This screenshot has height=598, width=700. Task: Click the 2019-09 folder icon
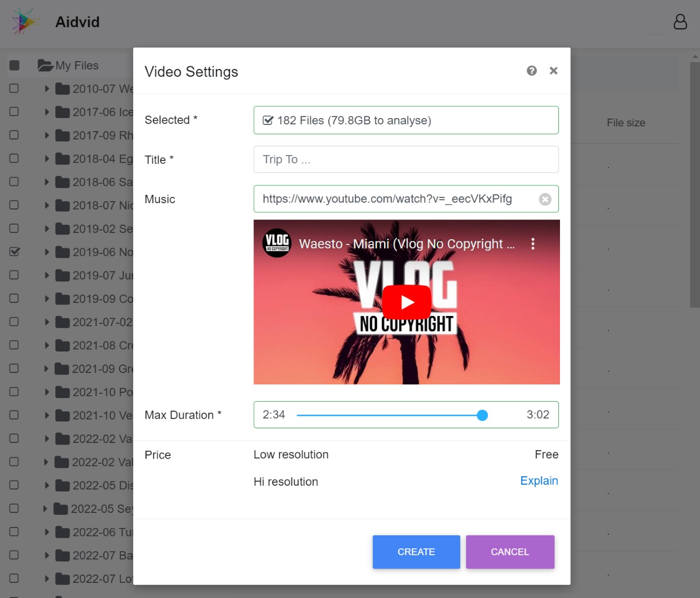pyautogui.click(x=63, y=299)
